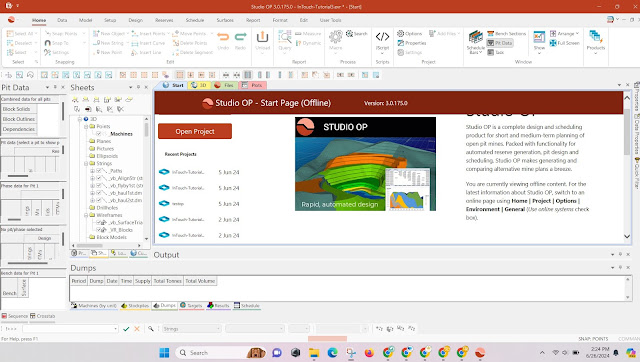Open recent project dated 5 Jun 24 first
The image size is (640, 362).
[199, 172]
